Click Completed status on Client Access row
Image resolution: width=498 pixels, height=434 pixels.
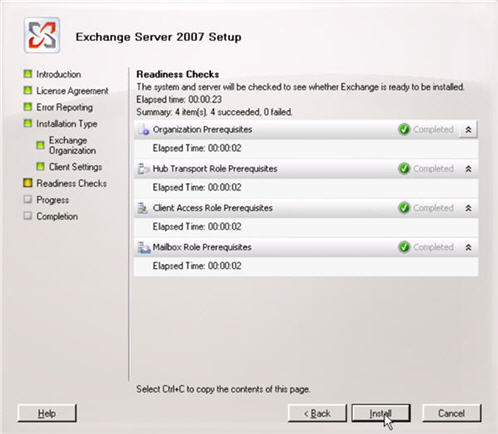point(433,208)
